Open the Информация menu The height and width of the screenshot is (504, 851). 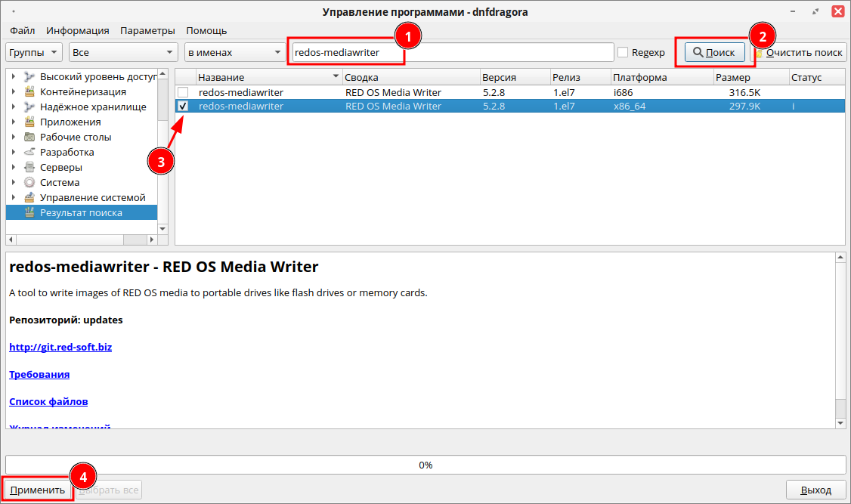78,31
